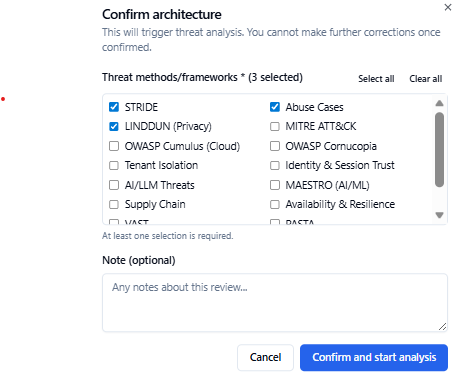Click the Cancel button
This screenshot has width=460, height=382.
pyautogui.click(x=265, y=357)
